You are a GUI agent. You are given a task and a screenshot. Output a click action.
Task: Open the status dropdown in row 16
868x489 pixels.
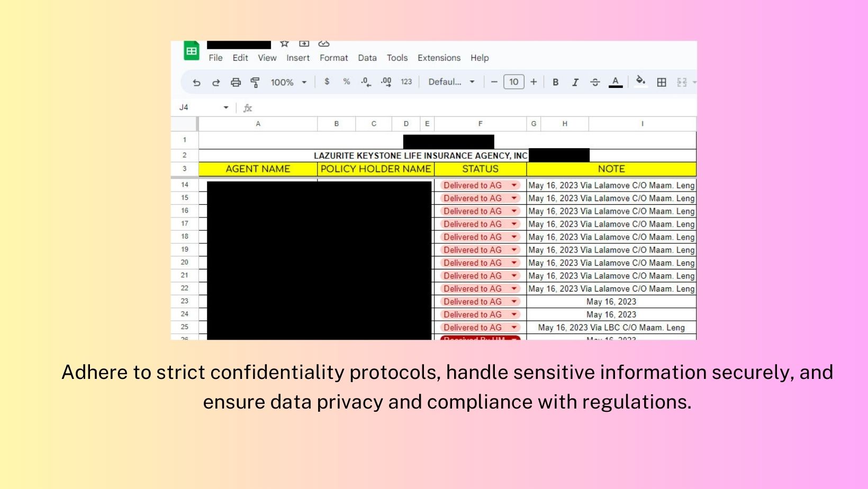[514, 211]
